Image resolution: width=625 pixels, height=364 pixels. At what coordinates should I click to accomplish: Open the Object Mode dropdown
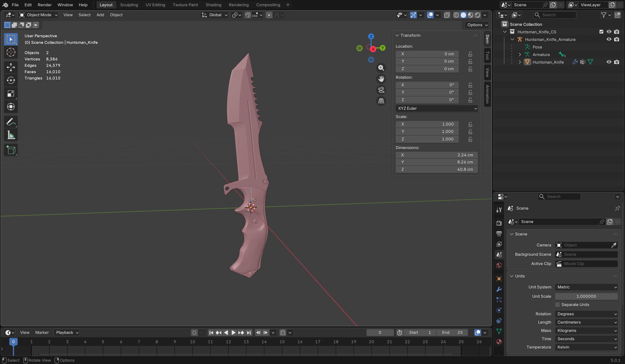[38, 15]
